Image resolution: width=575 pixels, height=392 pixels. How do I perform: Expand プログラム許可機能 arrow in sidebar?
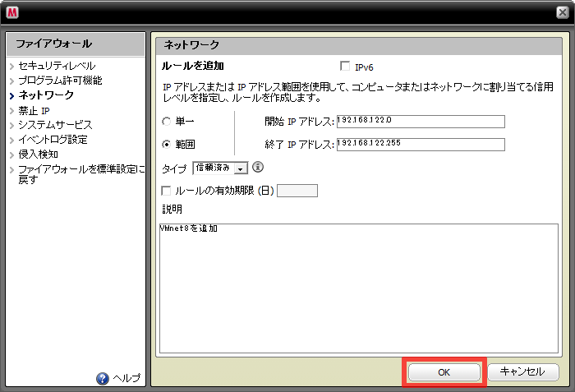pos(11,81)
